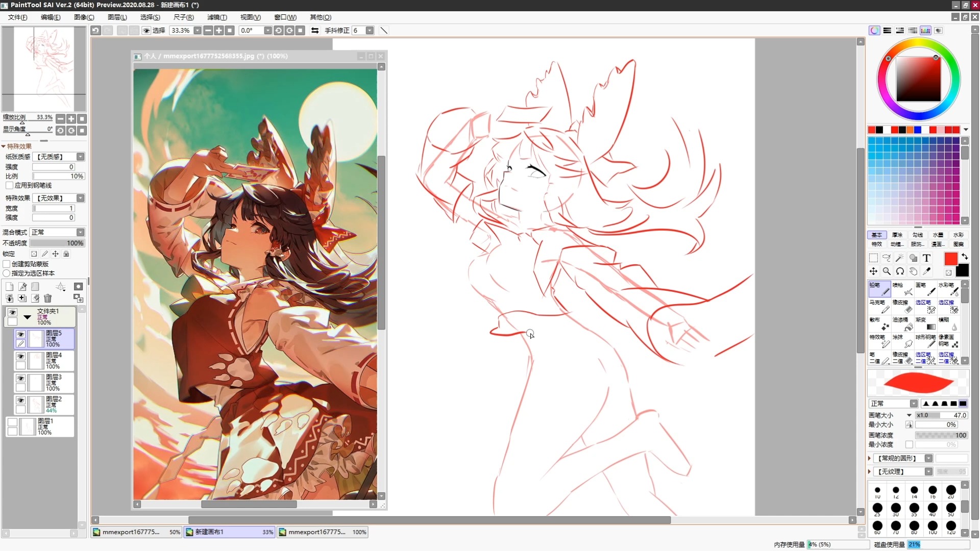Hide layer 图层4

pyautogui.click(x=20, y=356)
